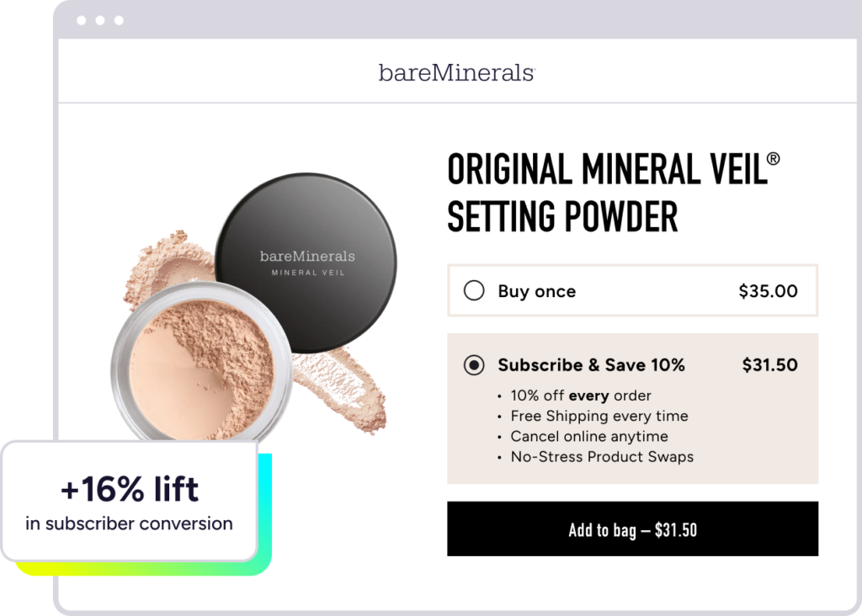Click the third window dot in title bar
Screen dimensions: 862x616
coord(119,20)
